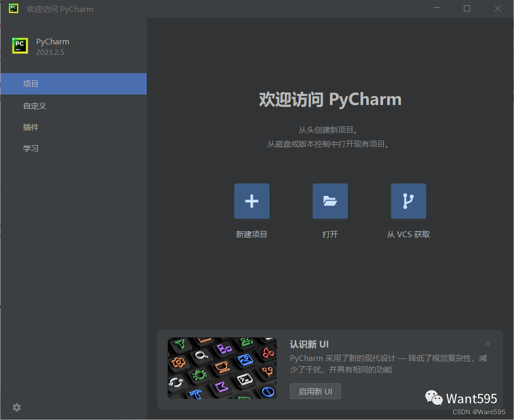Click the 认识新 UI heading

click(309, 344)
